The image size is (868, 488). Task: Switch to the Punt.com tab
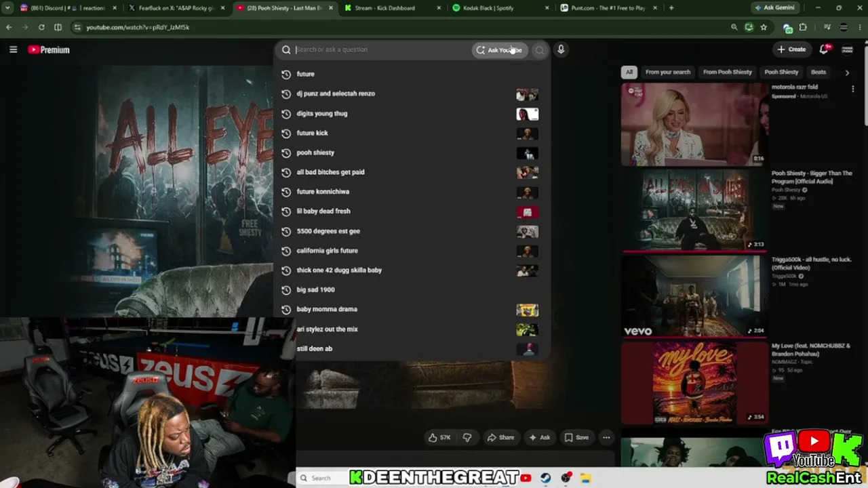(x=609, y=8)
